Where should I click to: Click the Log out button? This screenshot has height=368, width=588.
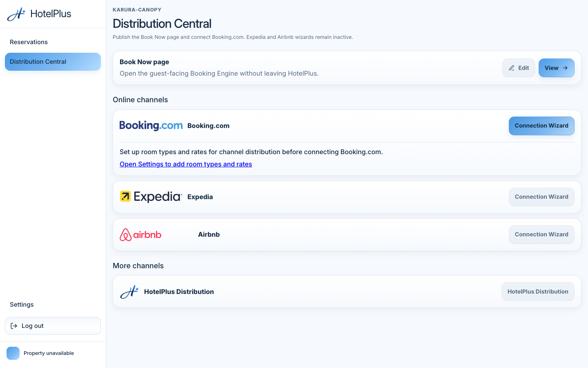tap(53, 326)
